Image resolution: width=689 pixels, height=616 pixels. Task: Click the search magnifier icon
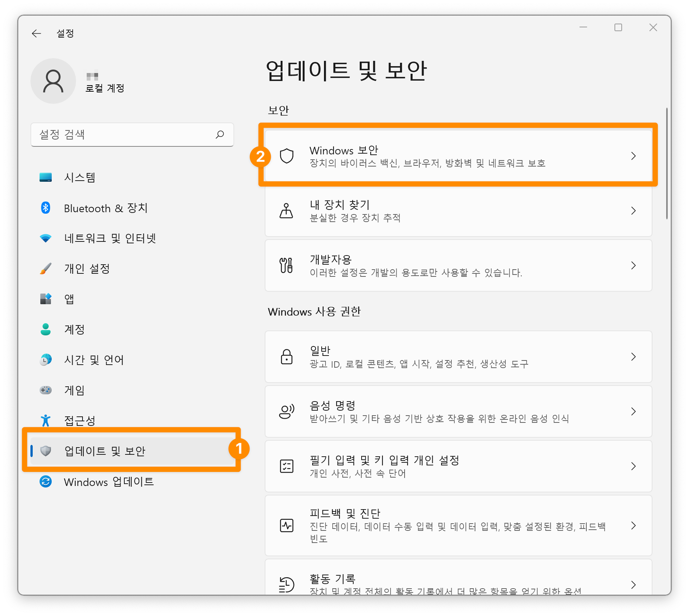220,134
